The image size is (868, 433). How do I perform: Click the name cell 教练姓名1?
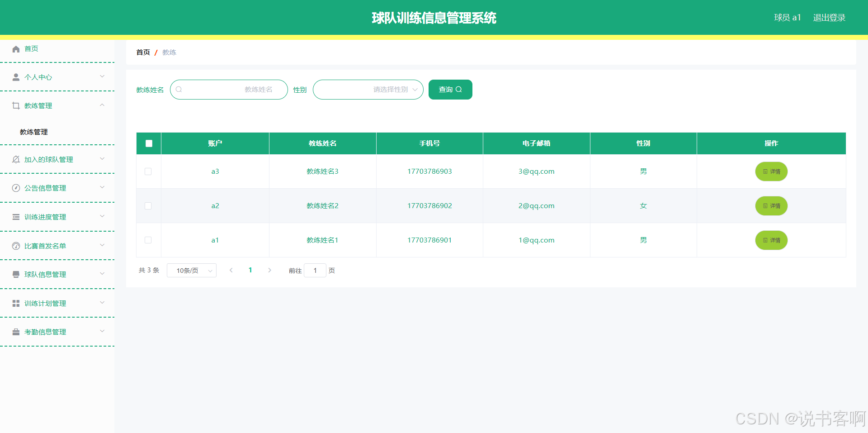click(x=322, y=240)
